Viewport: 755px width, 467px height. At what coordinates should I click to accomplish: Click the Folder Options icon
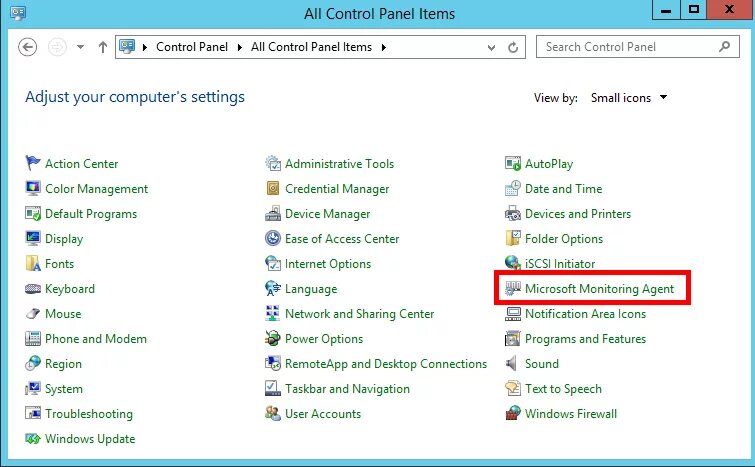click(x=513, y=238)
